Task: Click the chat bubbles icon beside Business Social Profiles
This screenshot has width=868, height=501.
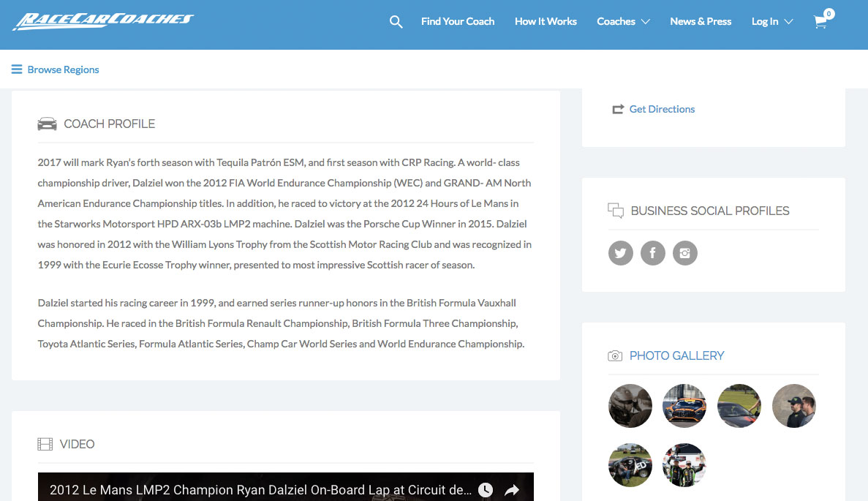Action: point(616,211)
